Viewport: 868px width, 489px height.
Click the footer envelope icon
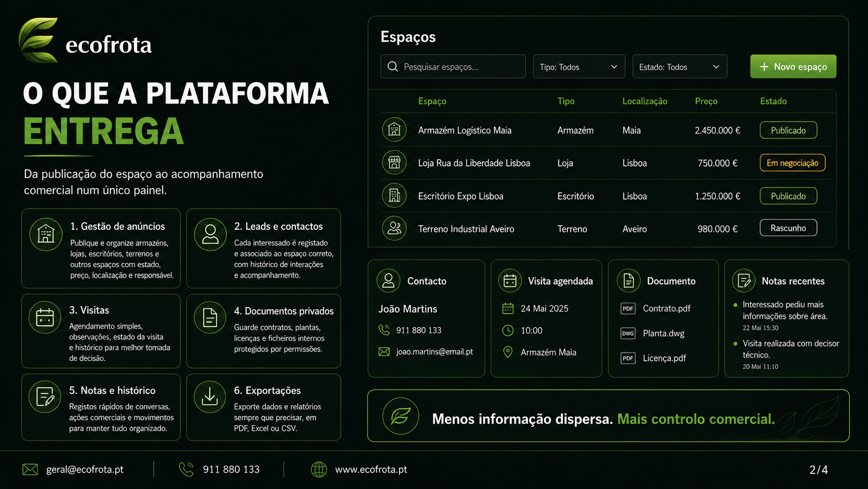[30, 469]
